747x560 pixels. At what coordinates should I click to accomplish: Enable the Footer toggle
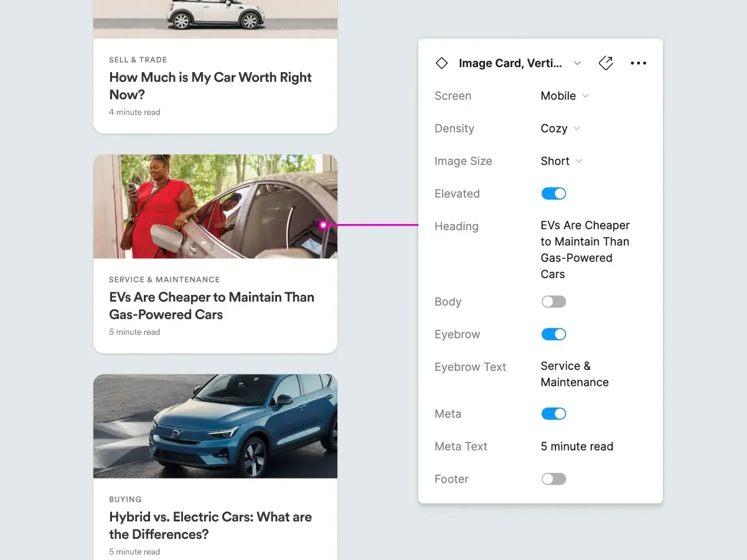[553, 478]
